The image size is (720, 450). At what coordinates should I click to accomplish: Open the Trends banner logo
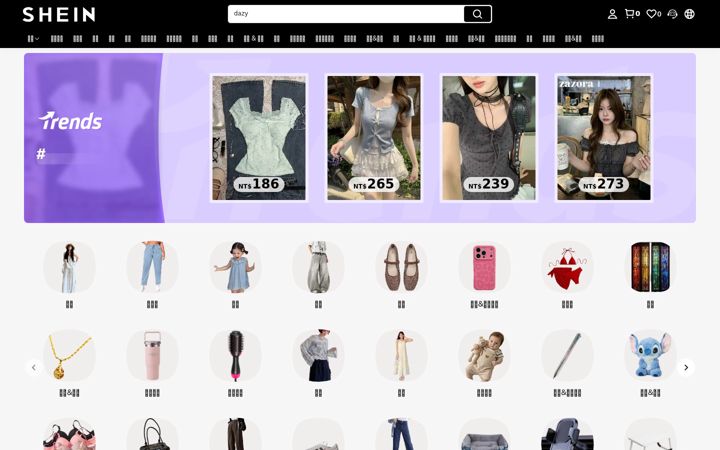click(70, 121)
